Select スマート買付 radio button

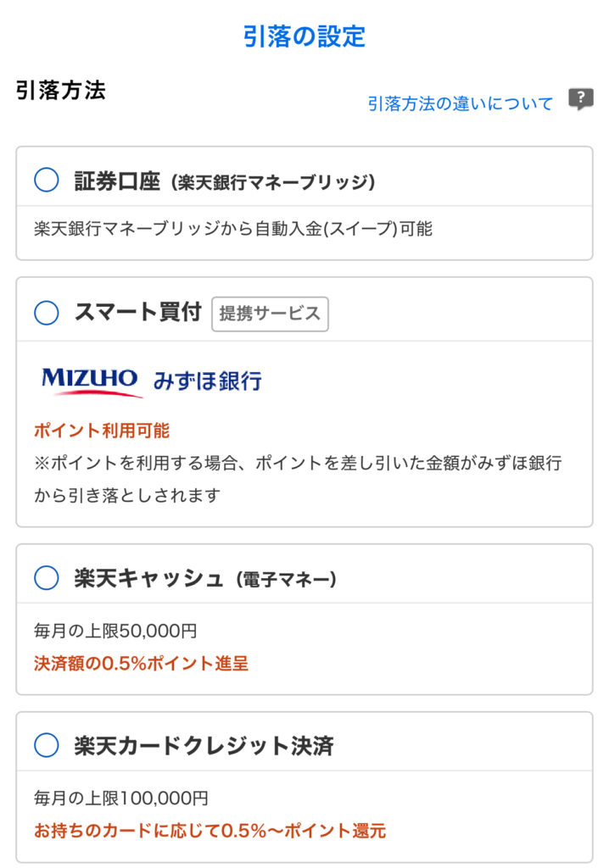tap(46, 313)
